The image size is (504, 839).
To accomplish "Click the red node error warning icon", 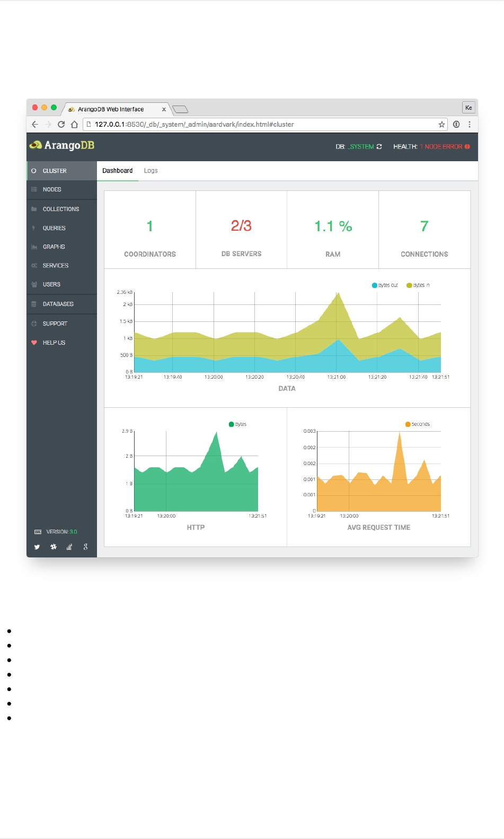I will [x=467, y=147].
